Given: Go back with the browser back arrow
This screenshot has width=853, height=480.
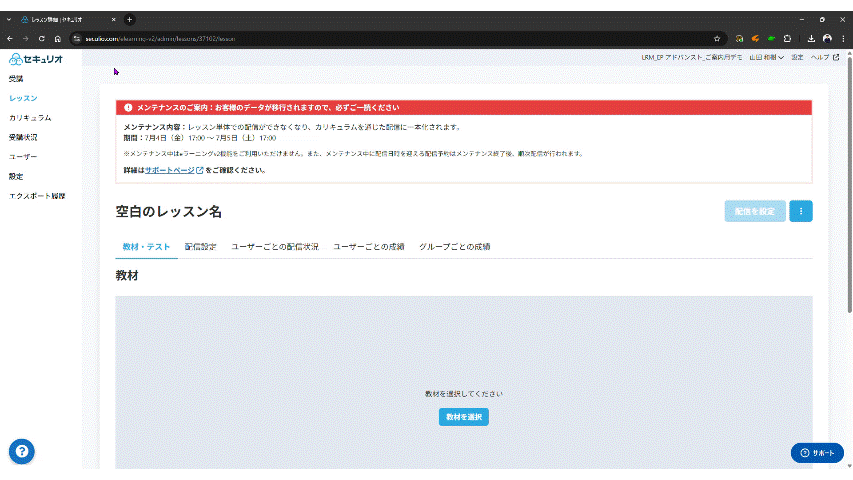Looking at the screenshot, I should [x=10, y=39].
